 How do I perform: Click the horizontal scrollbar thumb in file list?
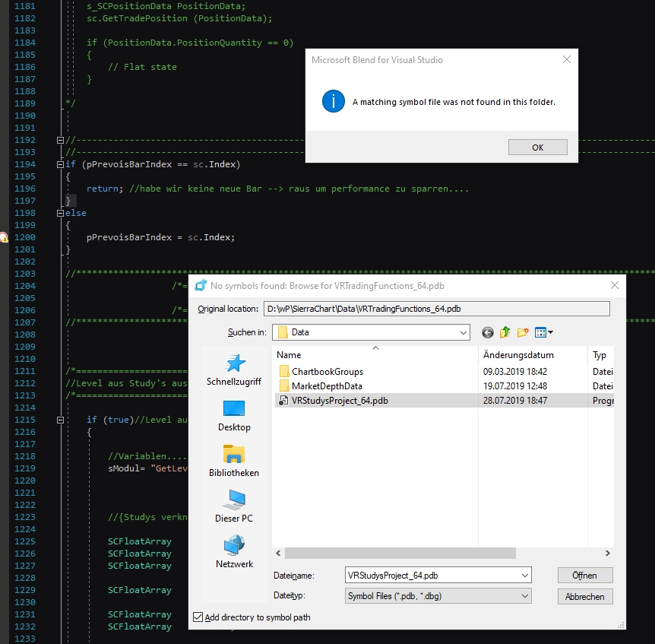pyautogui.click(x=400, y=553)
